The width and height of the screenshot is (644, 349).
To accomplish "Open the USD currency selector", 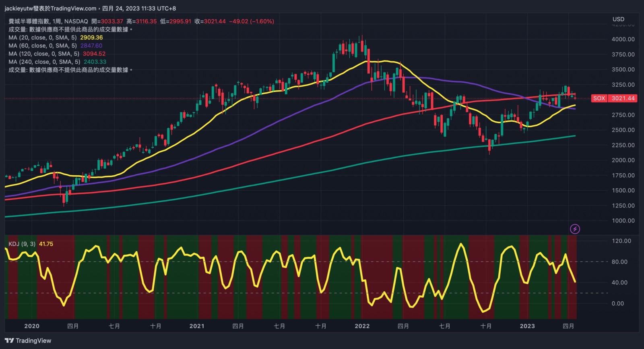I will (618, 19).
